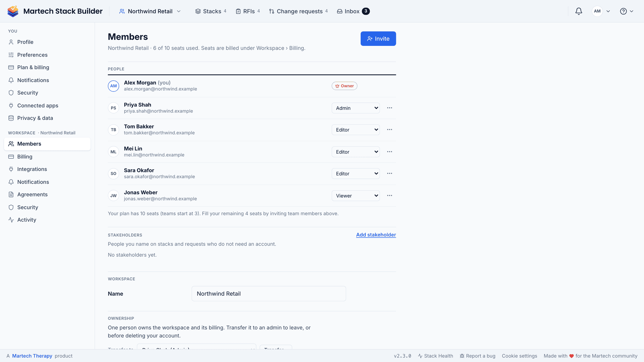Click the Report a bug icon
This screenshot has width=644, height=362.
click(x=462, y=356)
